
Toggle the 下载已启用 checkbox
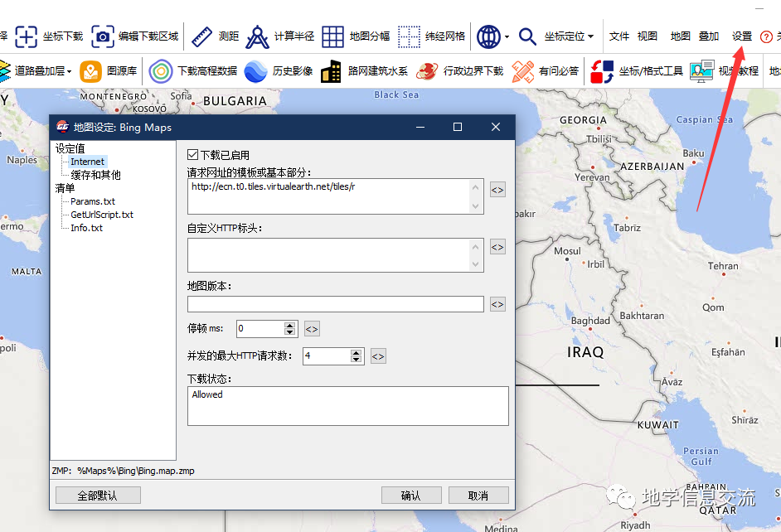coord(192,155)
